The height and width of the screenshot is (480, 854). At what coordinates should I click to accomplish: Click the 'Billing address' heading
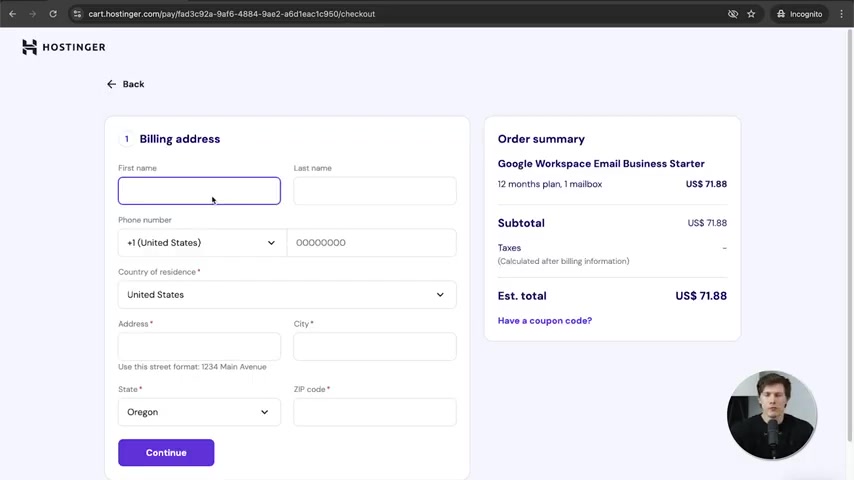(180, 139)
